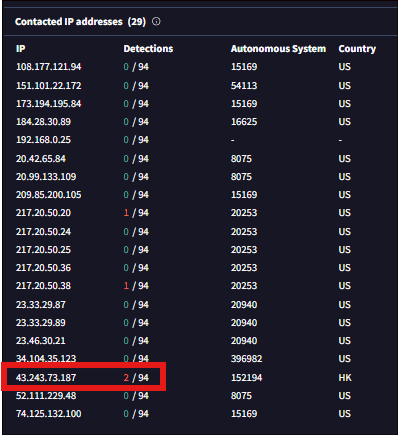
Task: Click the Autonomous System column header
Action: (x=278, y=49)
